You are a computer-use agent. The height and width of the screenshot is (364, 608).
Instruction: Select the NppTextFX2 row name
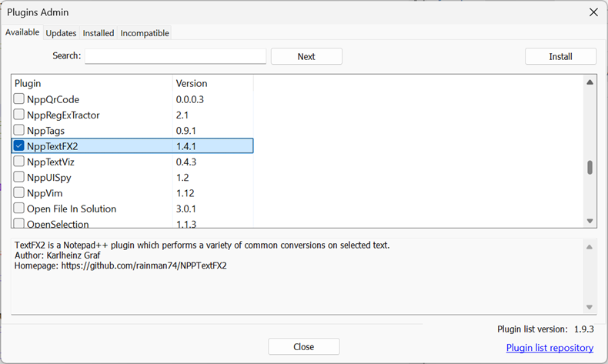[x=52, y=146]
